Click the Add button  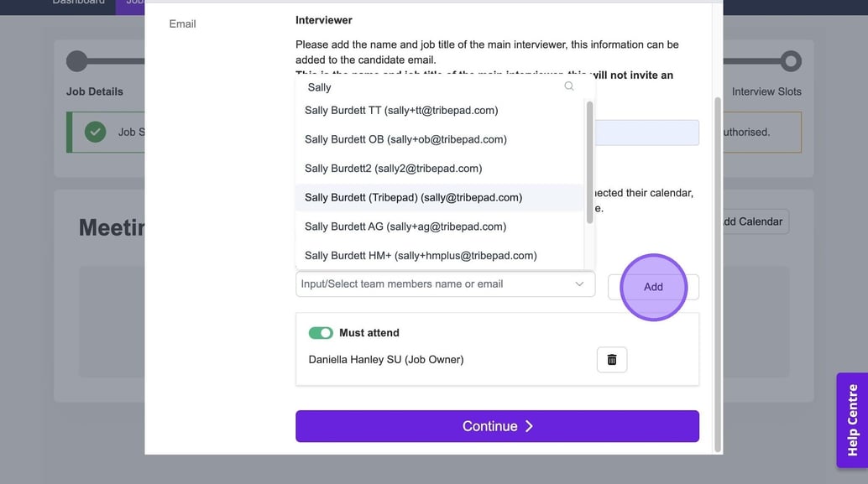point(653,287)
